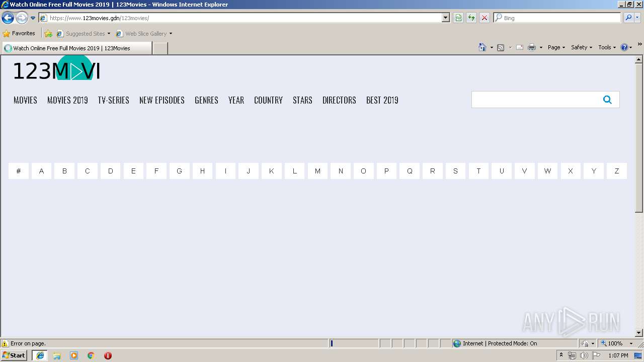Click the Bing search magnifier button
Screen dimensions: 644x362
[628, 18]
